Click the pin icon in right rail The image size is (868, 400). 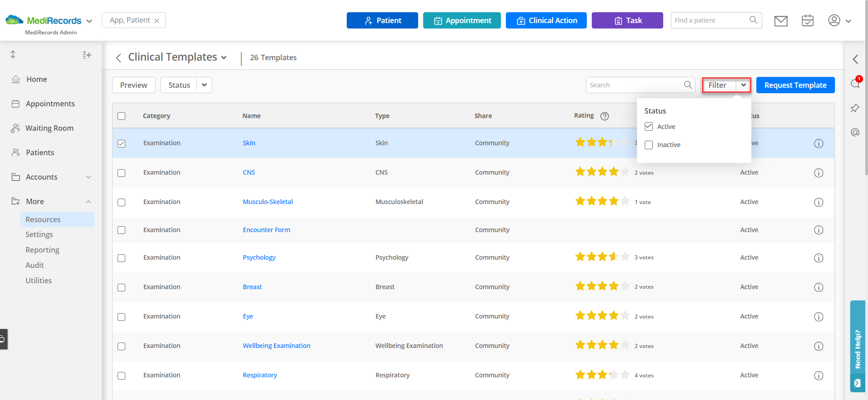click(855, 108)
